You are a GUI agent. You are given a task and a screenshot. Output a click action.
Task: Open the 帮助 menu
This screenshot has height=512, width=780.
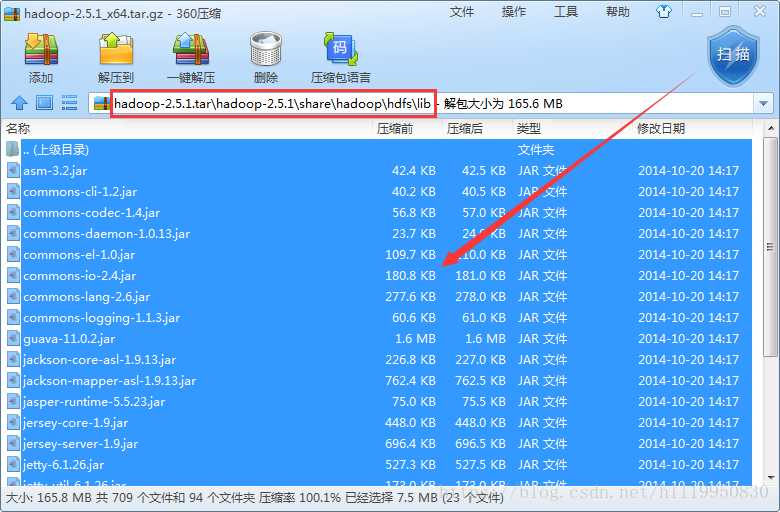(x=617, y=12)
